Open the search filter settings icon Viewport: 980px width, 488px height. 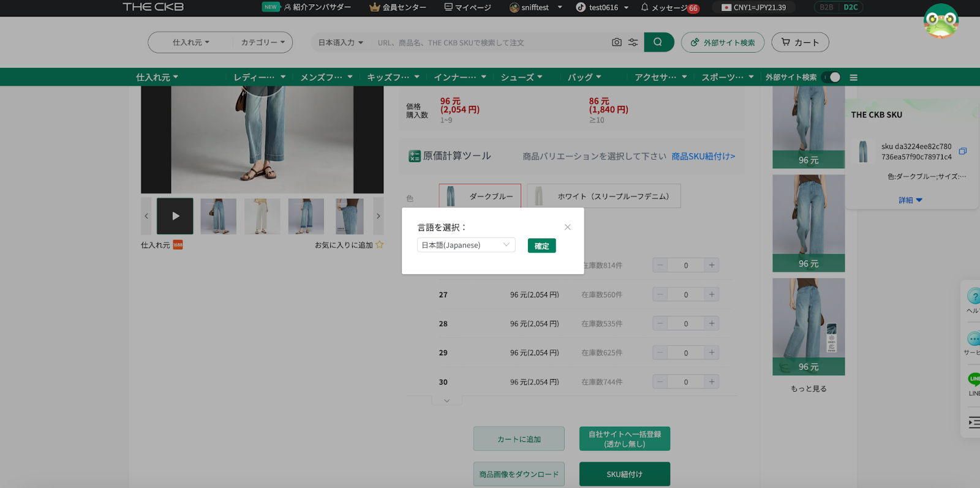click(x=633, y=42)
